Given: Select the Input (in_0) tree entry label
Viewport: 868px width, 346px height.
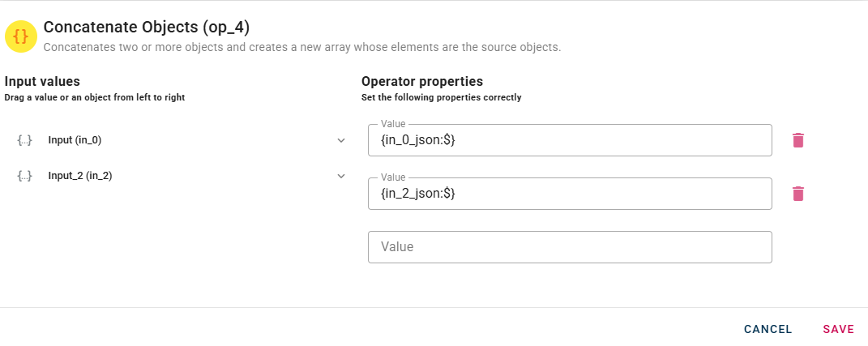Looking at the screenshot, I should click(x=75, y=140).
